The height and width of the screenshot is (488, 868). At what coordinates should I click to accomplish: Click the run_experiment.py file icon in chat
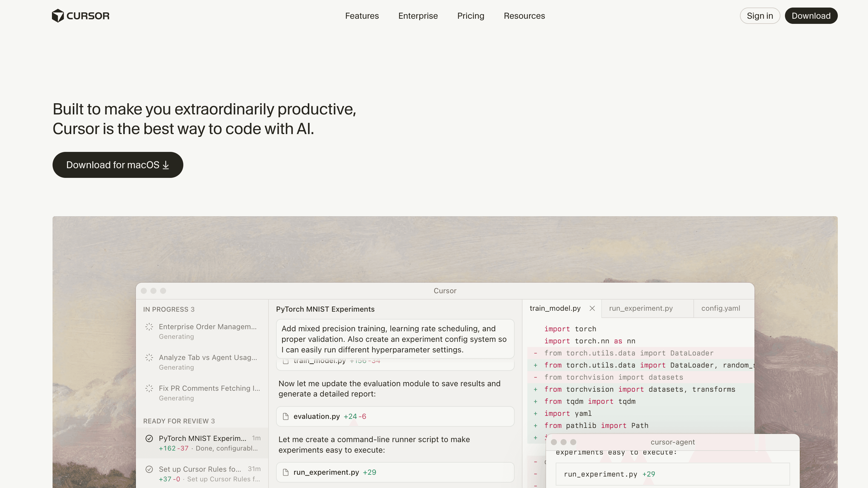[286, 473]
